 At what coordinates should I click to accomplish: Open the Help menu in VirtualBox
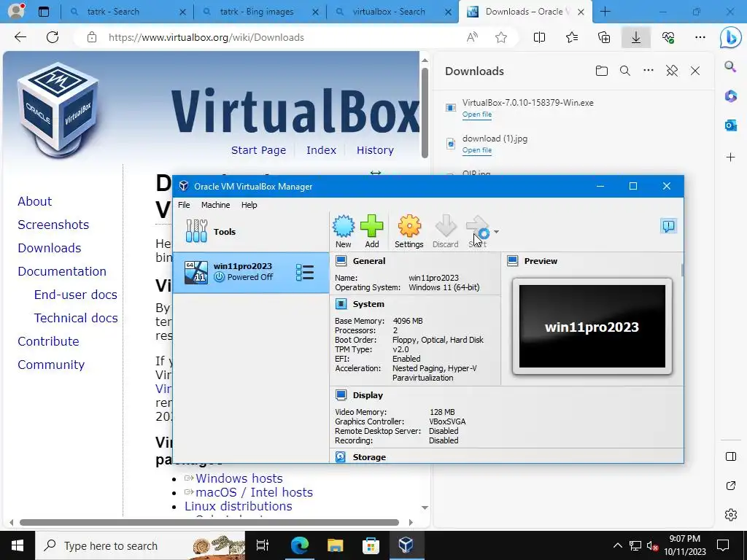(249, 205)
